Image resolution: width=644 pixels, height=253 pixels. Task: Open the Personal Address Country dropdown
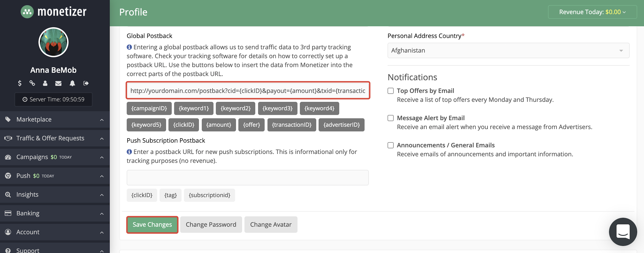point(507,50)
